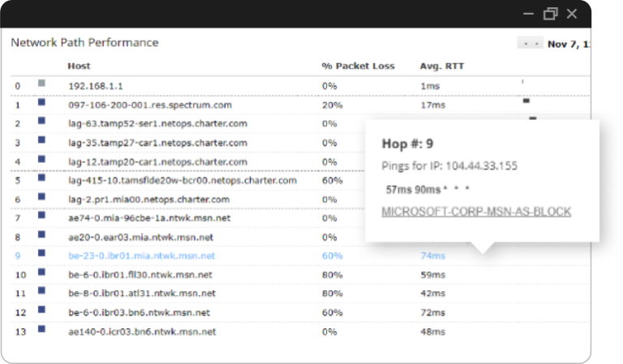The width and height of the screenshot is (623, 364).
Task: Select host 192.168.1.1 row
Action: tap(94, 85)
